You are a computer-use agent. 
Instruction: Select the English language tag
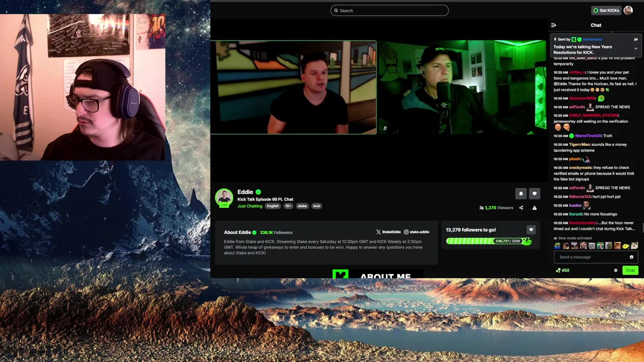point(273,206)
